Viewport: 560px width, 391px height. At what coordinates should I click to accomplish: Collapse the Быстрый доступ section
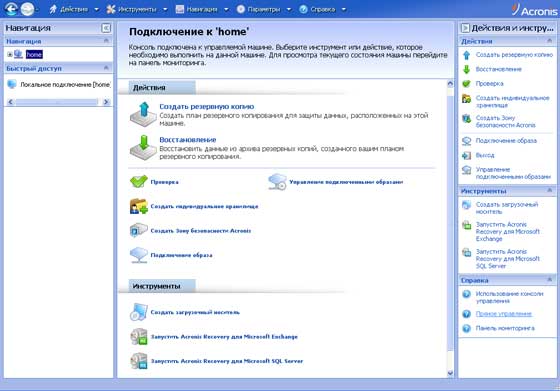click(106, 68)
